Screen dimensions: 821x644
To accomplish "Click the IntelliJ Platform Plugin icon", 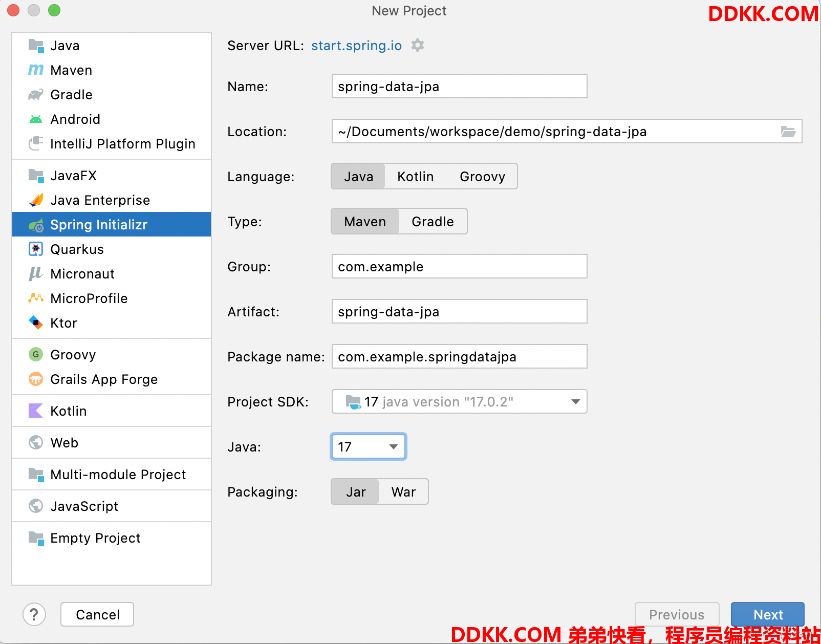I will (36, 143).
